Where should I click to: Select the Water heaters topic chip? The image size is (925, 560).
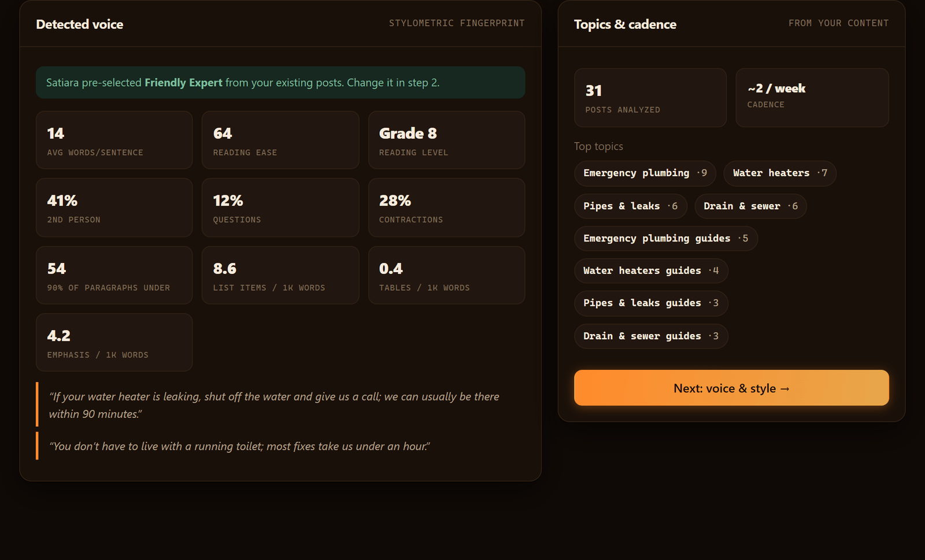tap(780, 173)
